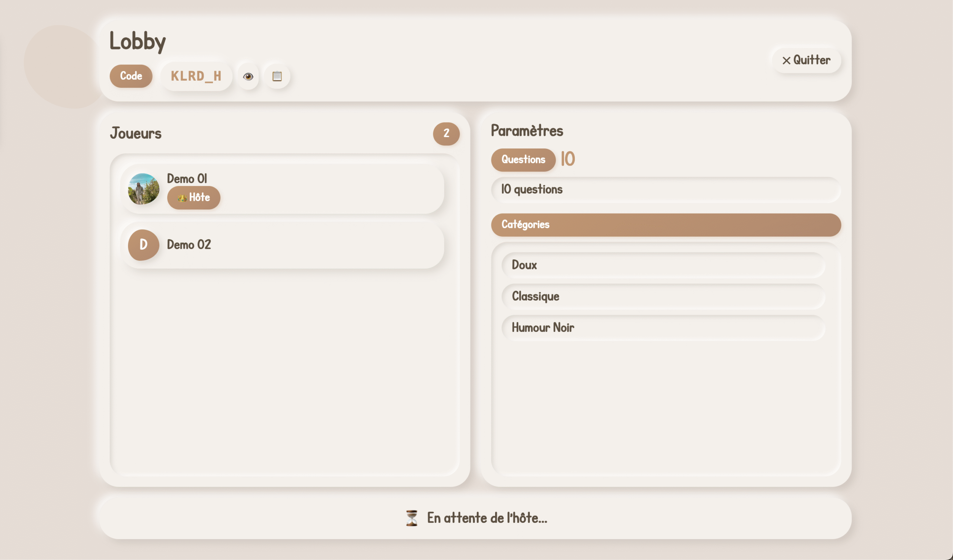Select the Doux category
953x560 pixels.
click(x=663, y=265)
